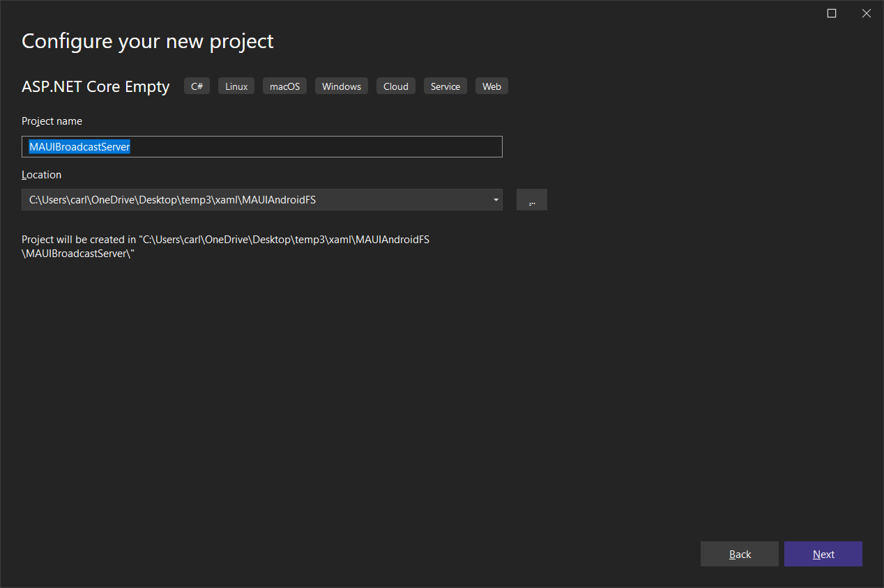The height and width of the screenshot is (588, 884).
Task: Click the 'Project name' label
Action: click(52, 121)
